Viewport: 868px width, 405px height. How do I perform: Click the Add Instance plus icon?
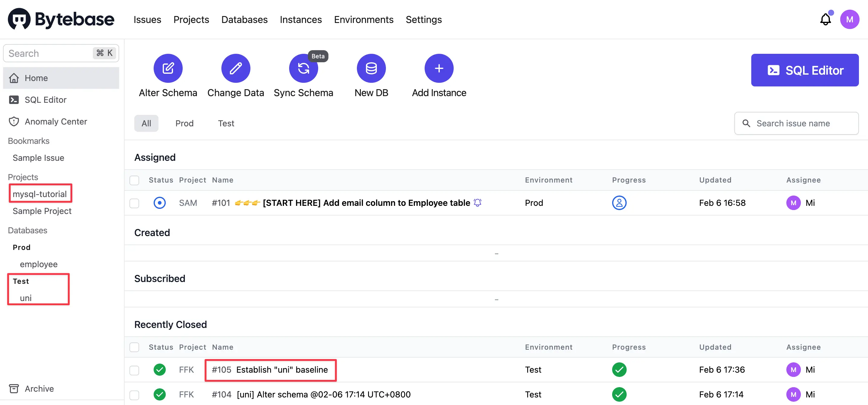[439, 68]
